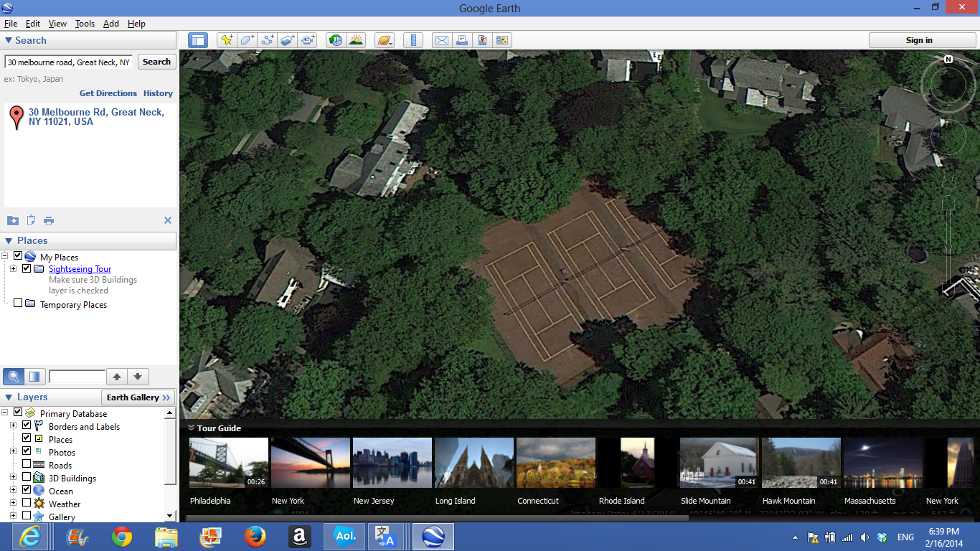Click the Email envelope toolbar icon
Screen dimensions: 980x551
[441, 40]
